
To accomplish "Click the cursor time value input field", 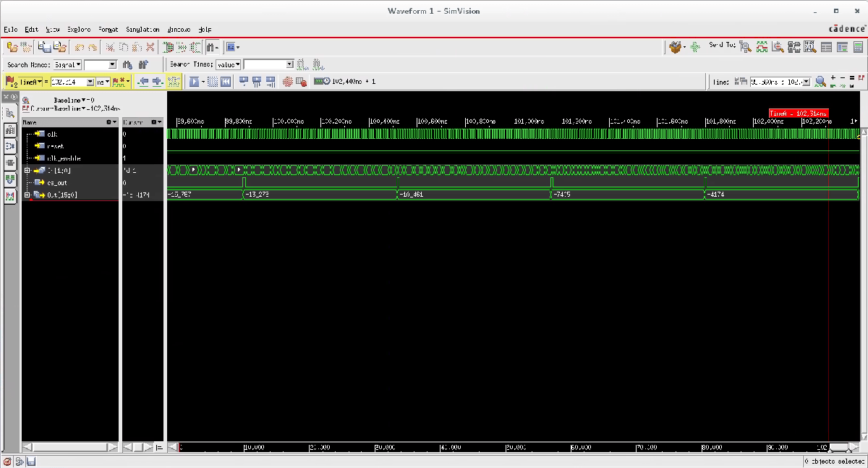I will (x=67, y=82).
